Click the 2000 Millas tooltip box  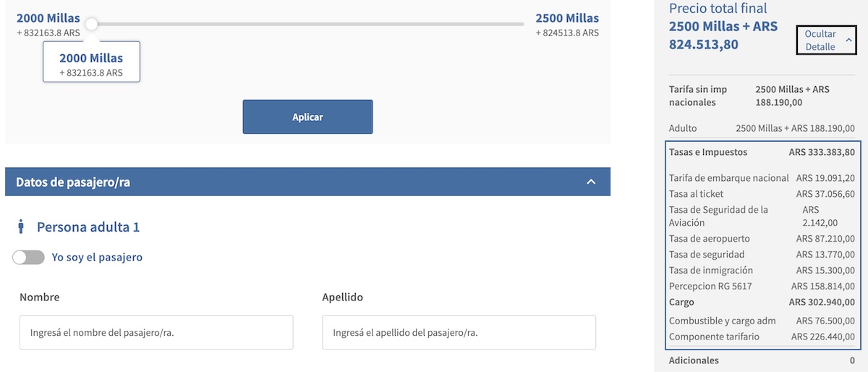tap(91, 64)
